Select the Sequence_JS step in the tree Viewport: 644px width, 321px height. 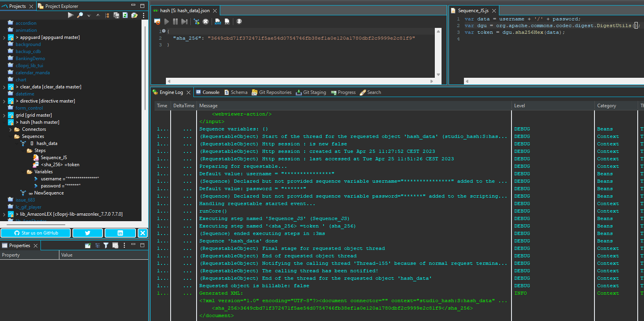54,158
